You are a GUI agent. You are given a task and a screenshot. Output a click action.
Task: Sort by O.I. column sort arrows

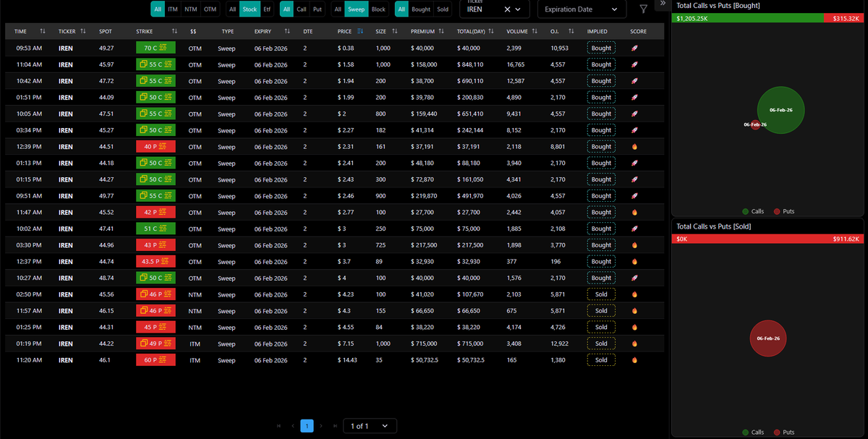(x=571, y=31)
